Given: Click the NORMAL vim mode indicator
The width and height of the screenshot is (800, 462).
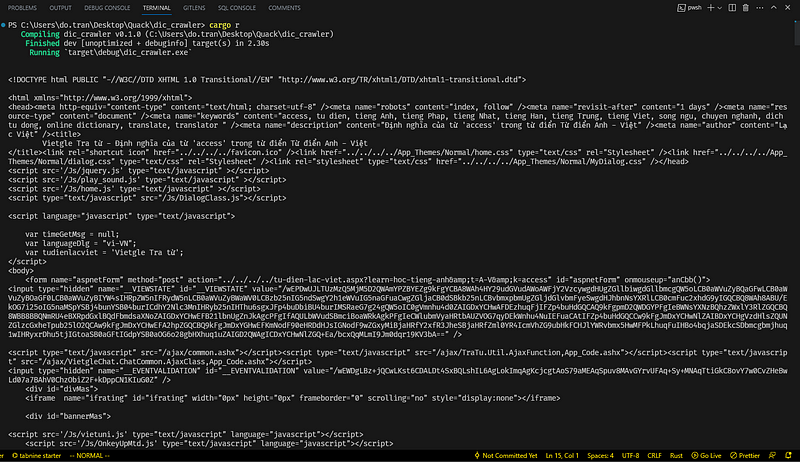Looking at the screenshot, I should [89, 455].
